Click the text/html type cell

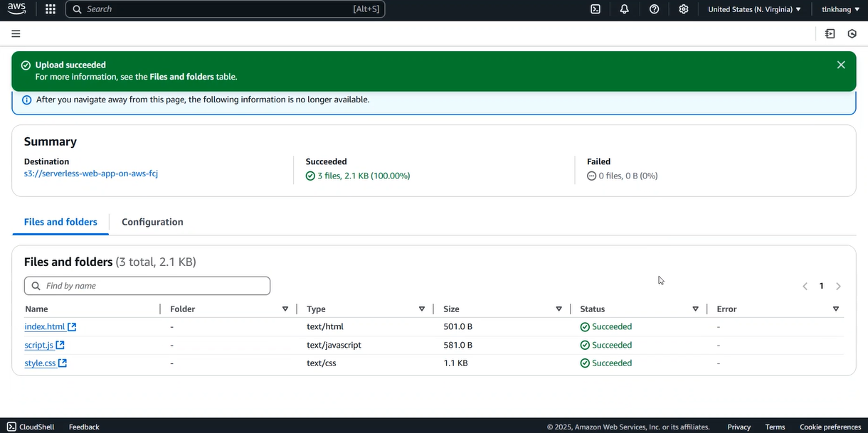point(325,327)
